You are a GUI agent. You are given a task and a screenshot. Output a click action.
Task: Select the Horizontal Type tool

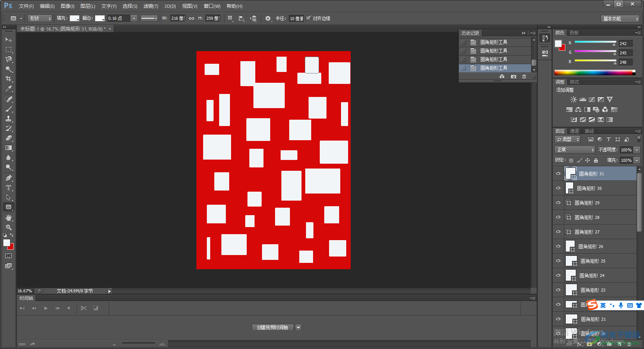9,188
